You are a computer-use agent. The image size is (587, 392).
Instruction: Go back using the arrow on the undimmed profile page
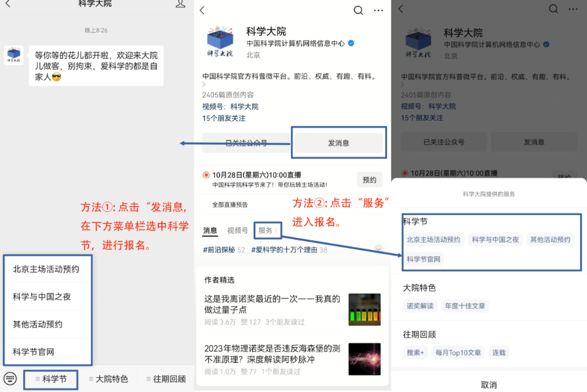(203, 10)
